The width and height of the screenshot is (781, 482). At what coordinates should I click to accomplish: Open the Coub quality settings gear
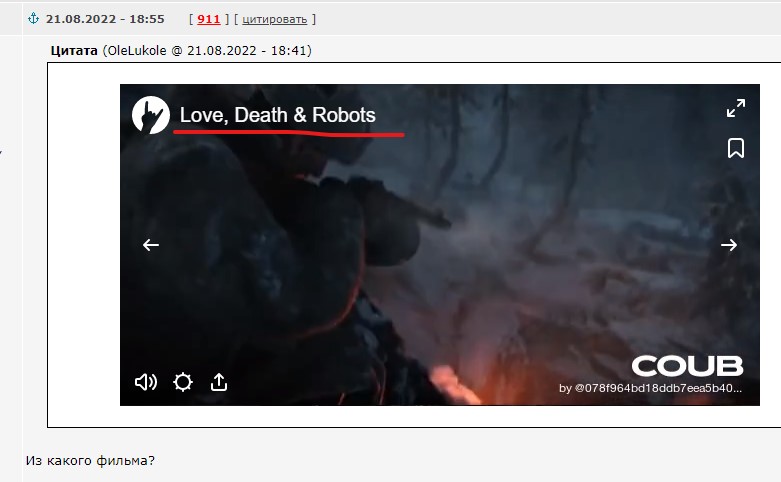[x=183, y=382]
